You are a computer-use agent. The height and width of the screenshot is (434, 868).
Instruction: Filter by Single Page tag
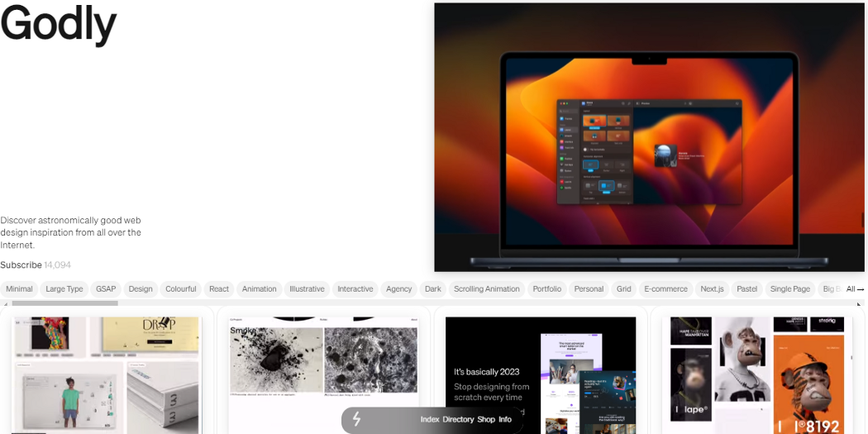790,289
